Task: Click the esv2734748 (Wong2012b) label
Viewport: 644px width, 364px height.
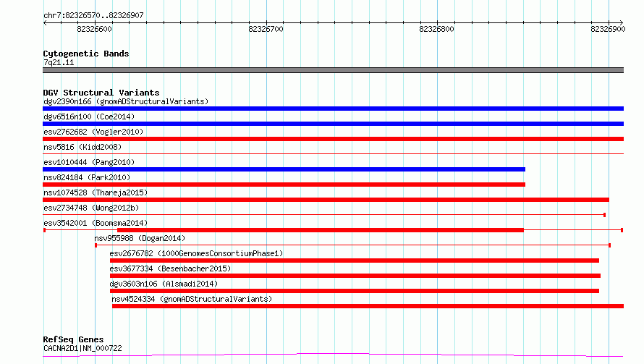Action: (x=91, y=208)
